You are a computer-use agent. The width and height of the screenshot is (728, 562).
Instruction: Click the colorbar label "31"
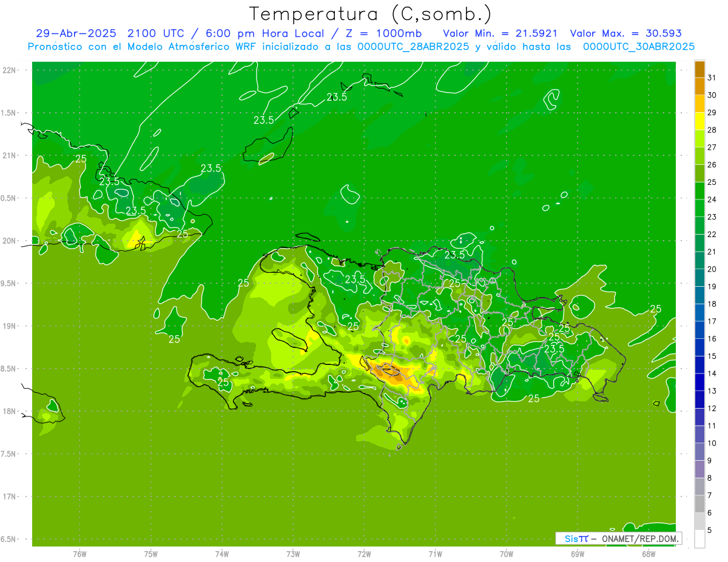(712, 78)
